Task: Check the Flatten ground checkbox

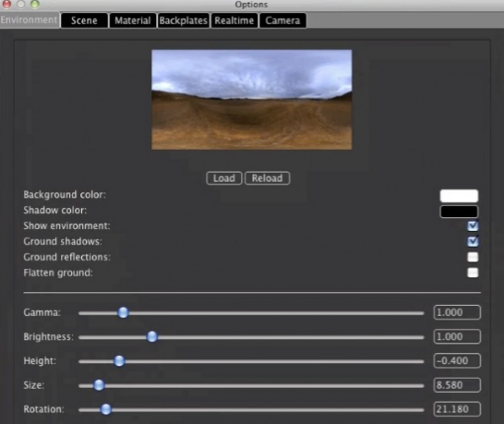Action: coord(473,273)
